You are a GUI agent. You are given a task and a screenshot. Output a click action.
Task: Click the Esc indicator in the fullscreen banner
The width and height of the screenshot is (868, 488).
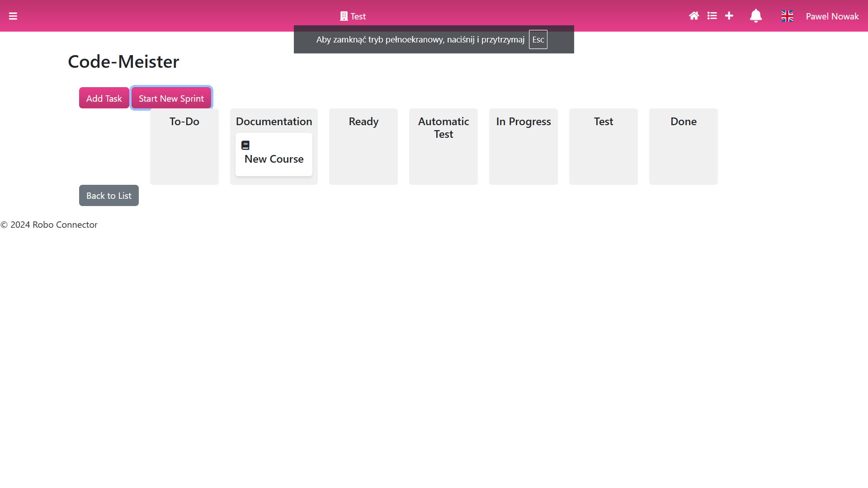[x=538, y=39]
